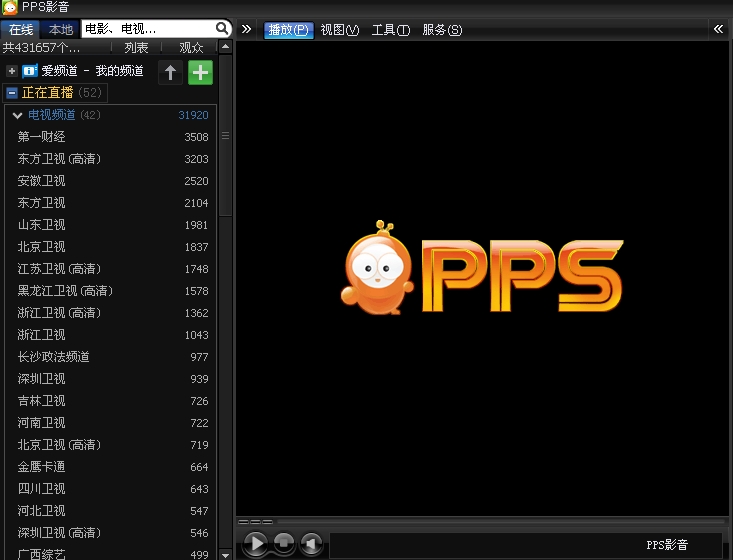This screenshot has height=560, width=733.
Task: Collapse the 正在直播 section
Action: (12, 93)
